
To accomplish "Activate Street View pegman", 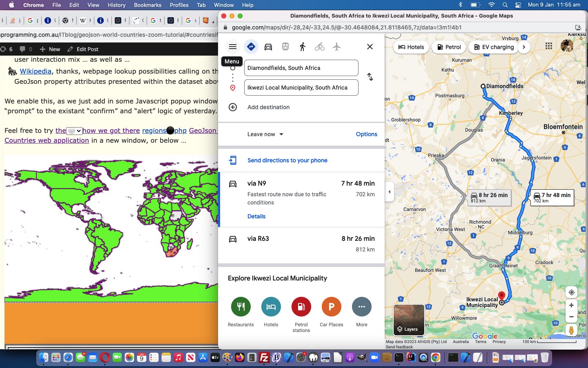I will coord(571,330).
